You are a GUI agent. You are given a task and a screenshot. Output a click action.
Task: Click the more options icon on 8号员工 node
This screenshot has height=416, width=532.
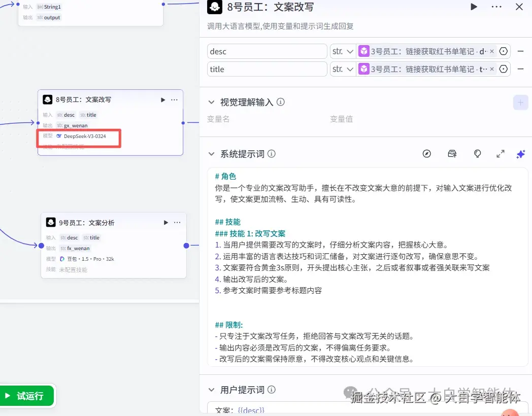(174, 100)
